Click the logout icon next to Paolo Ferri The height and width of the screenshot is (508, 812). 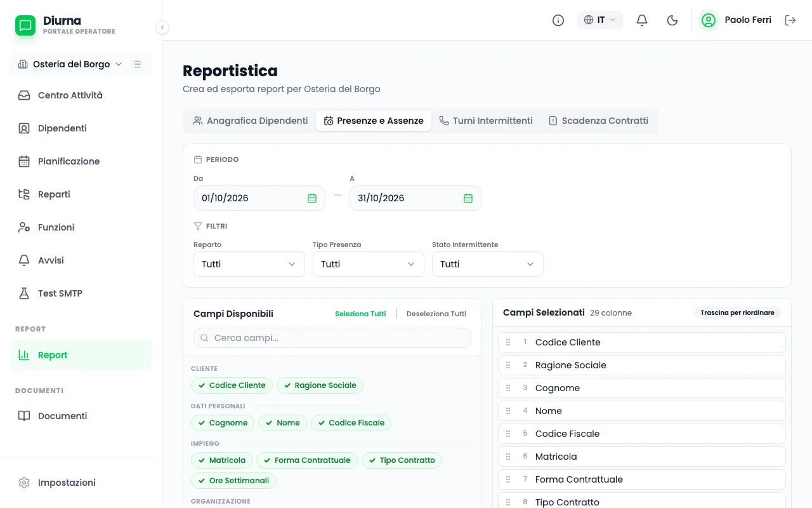(790, 20)
